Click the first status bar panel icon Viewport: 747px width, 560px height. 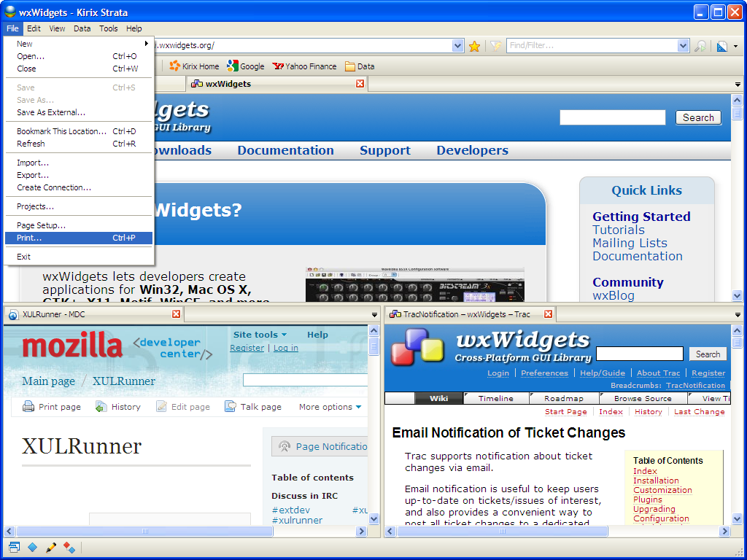click(x=15, y=548)
